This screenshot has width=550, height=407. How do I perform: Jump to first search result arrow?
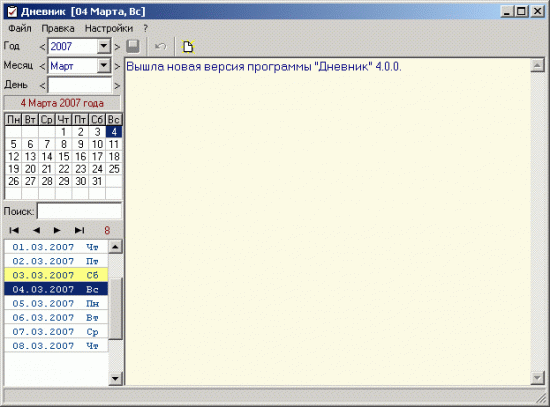(14, 230)
